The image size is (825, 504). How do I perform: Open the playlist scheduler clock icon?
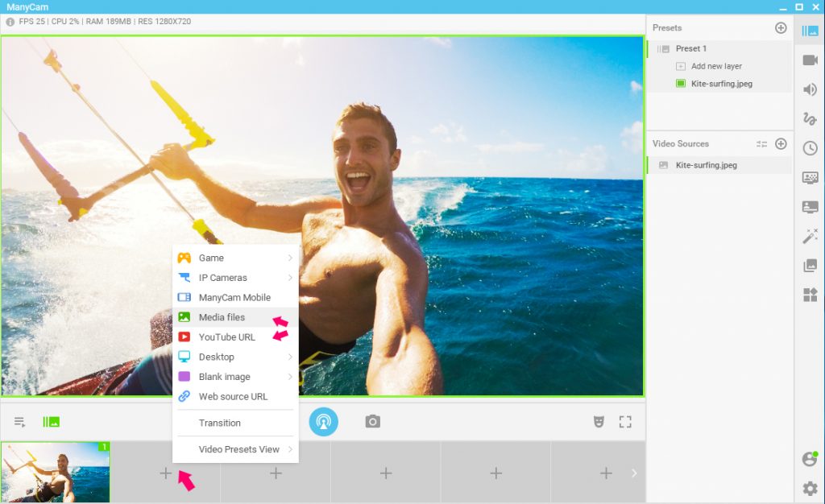click(810, 147)
